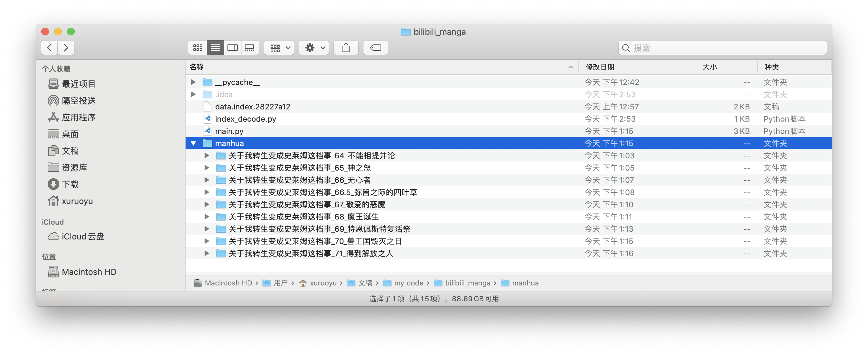The height and width of the screenshot is (354, 868).
Task: Select list view mode toggle
Action: (215, 48)
